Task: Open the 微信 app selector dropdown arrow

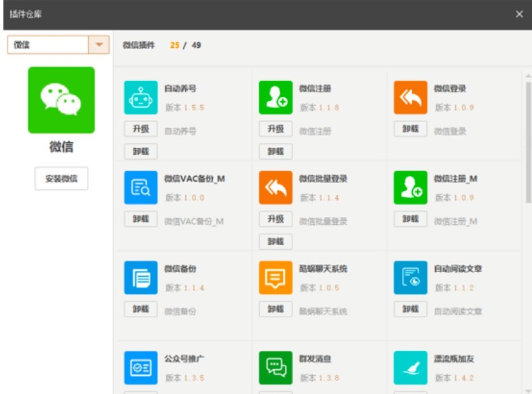Action: pos(100,44)
